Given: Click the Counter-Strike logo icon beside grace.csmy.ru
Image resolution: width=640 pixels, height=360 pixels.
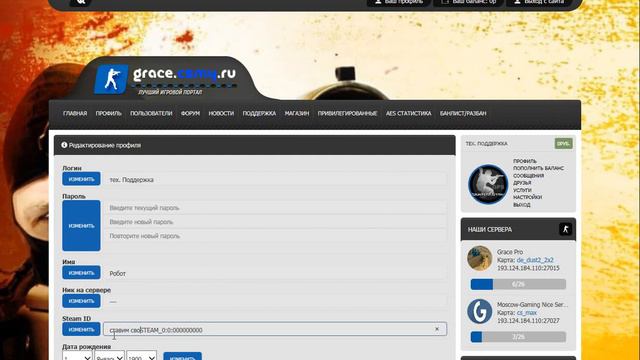Looking at the screenshot, I should coord(111,79).
